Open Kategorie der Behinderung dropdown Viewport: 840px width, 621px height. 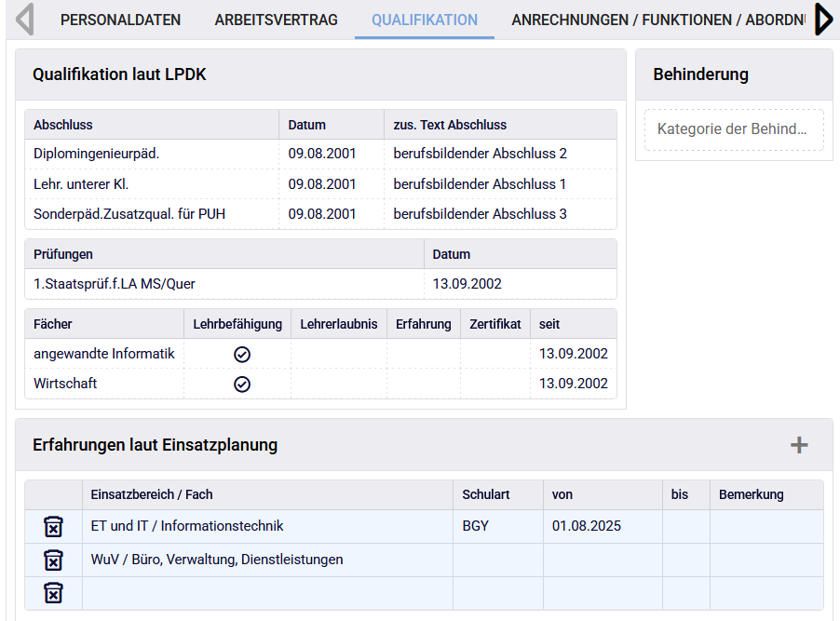coord(733,129)
